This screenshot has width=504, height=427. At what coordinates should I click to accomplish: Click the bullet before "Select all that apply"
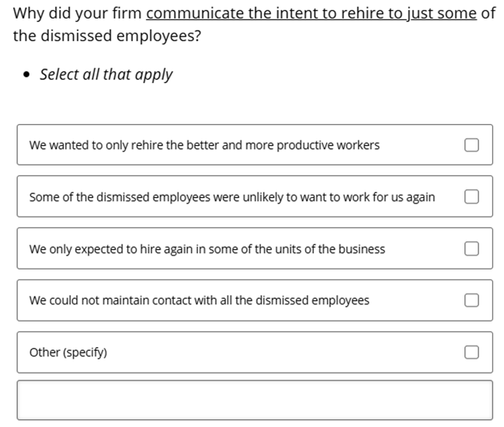click(28, 75)
